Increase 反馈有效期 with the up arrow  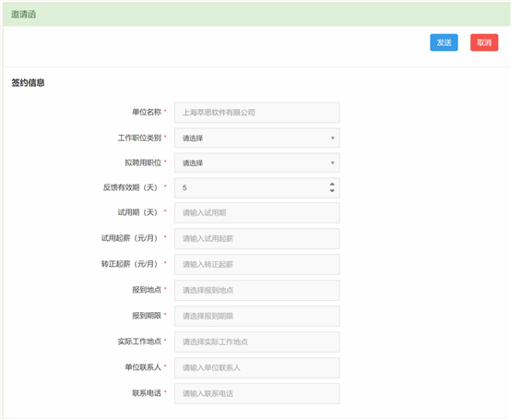coord(332,185)
